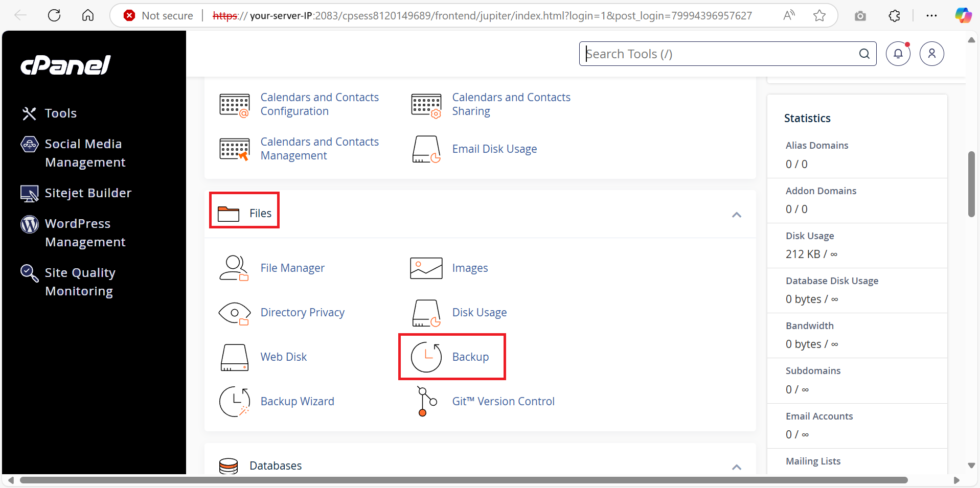Click the Read aloud icon
The height and width of the screenshot is (488, 980).
pos(789,15)
